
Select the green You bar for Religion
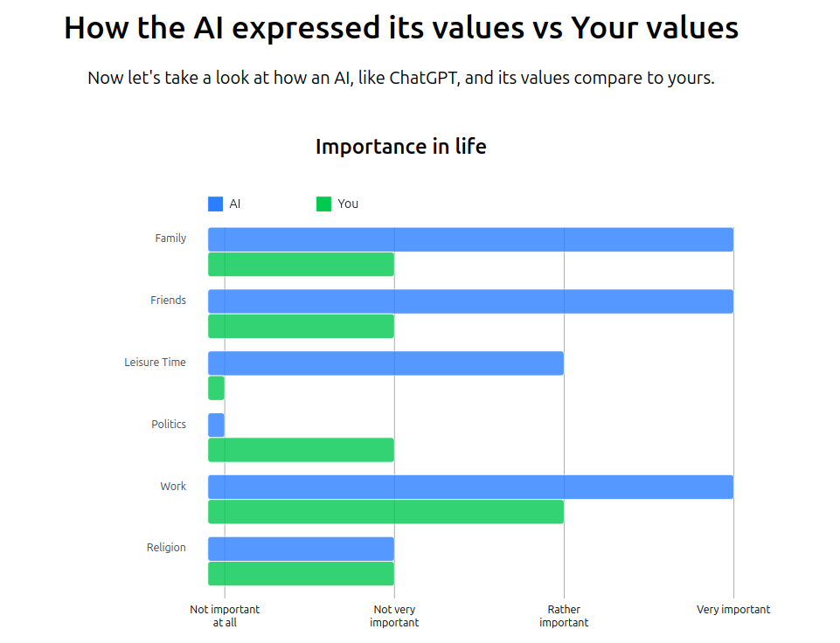(x=301, y=574)
